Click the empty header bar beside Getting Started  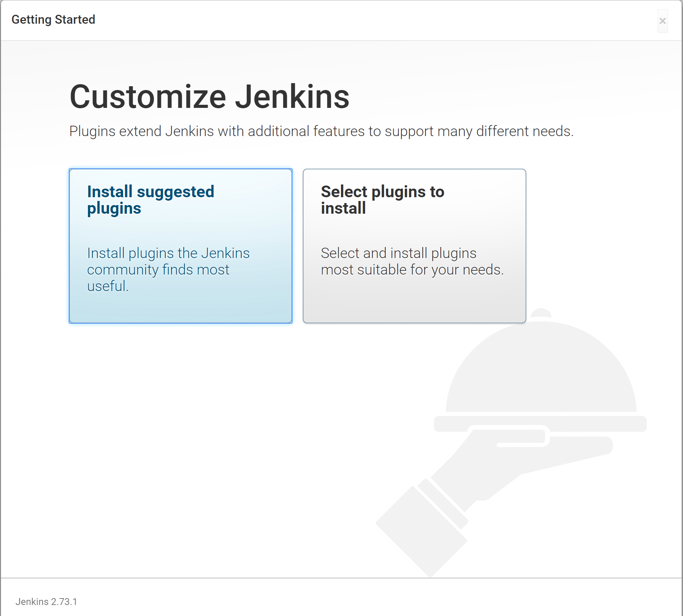pyautogui.click(x=344, y=20)
